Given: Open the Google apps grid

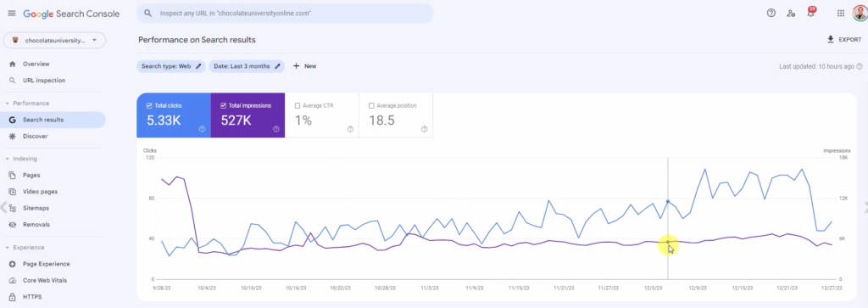Looking at the screenshot, I should tap(841, 14).
